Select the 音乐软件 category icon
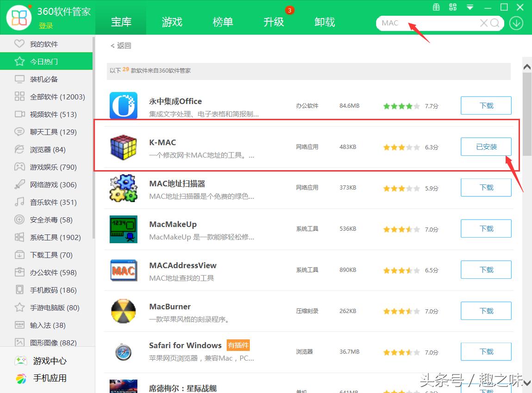Image resolution: width=532 pixels, height=393 pixels. pyautogui.click(x=19, y=202)
